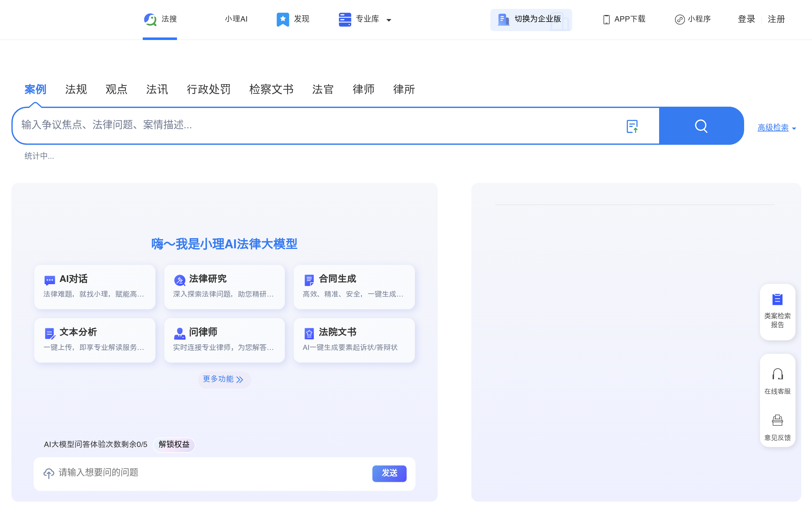Open the 法律研究 feature card

pos(224,287)
